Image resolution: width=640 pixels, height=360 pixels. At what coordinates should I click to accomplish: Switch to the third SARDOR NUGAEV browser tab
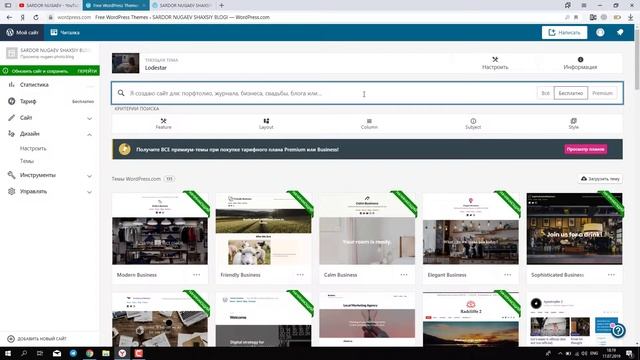pos(182,5)
